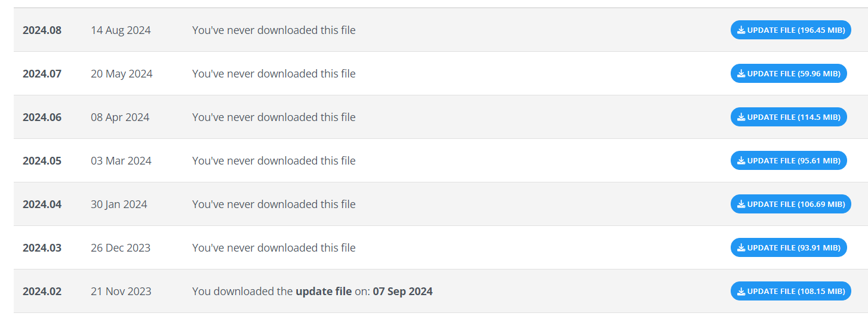Click the bold 07 Sep 2024 download date

(402, 292)
